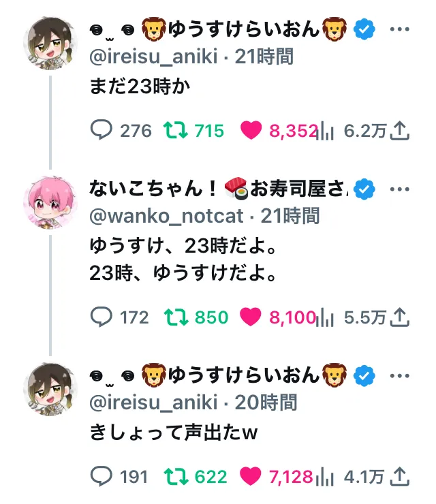The image size is (436, 504).
Task: Like the tweet with 7,128 likes
Action: pos(251,476)
